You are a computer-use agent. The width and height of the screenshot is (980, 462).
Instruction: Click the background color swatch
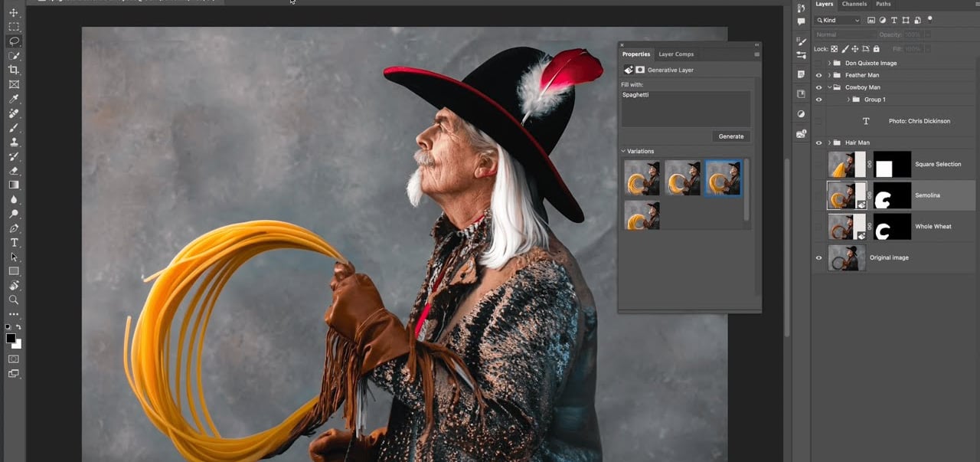point(18,345)
